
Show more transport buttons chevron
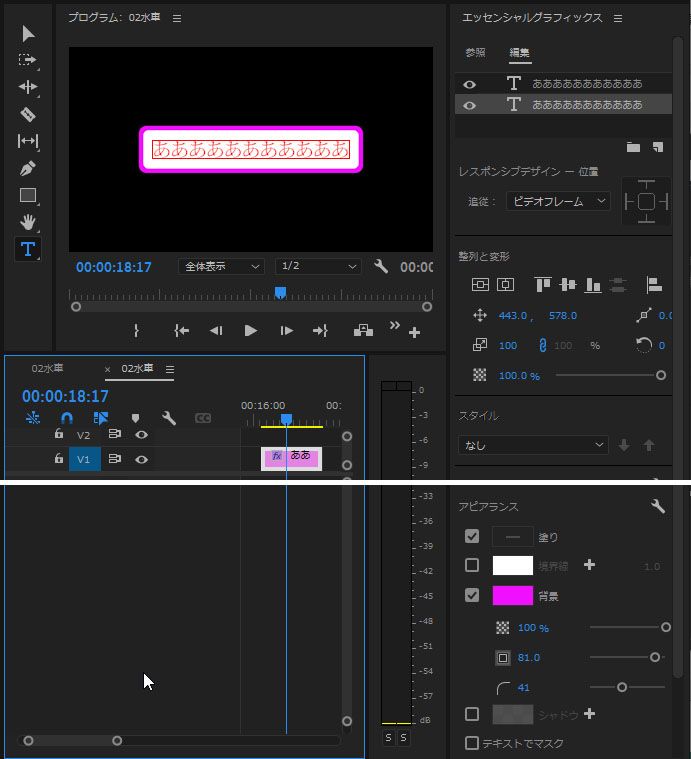click(395, 325)
